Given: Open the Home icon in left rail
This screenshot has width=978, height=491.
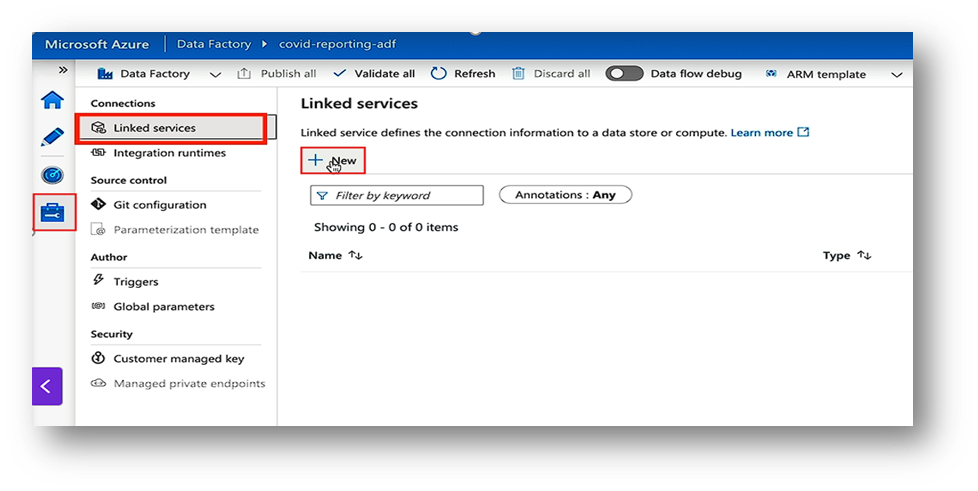Looking at the screenshot, I should pyautogui.click(x=51, y=100).
